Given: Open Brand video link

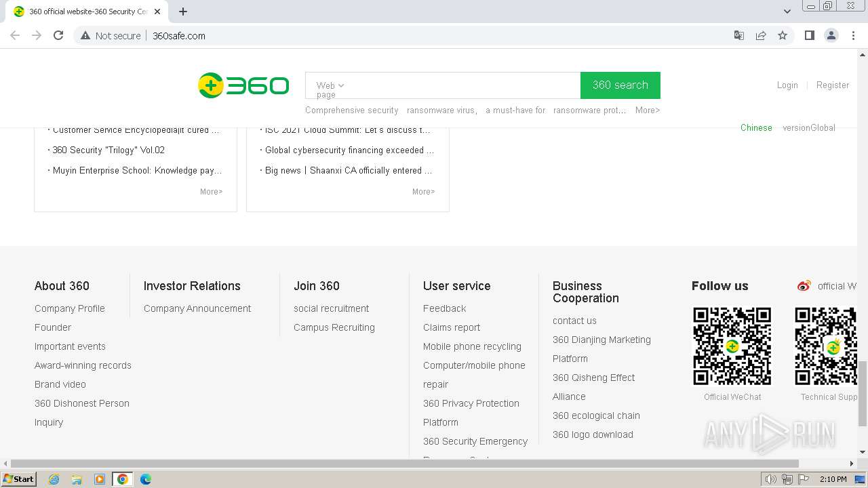Looking at the screenshot, I should pyautogui.click(x=60, y=384).
